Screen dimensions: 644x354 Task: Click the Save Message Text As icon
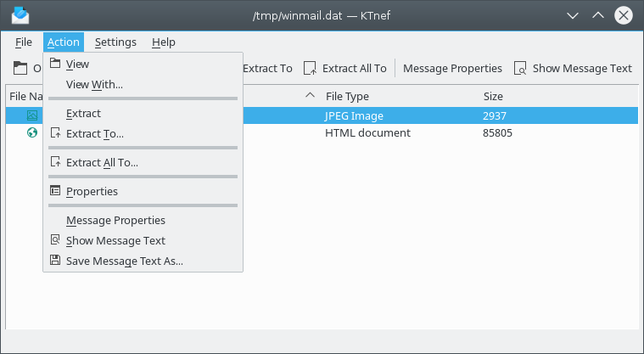click(55, 261)
